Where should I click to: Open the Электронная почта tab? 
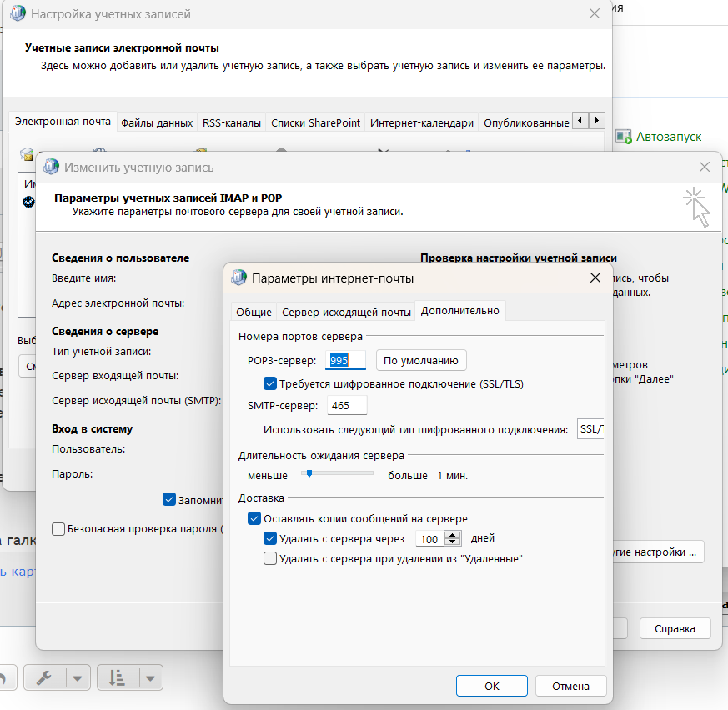point(63,122)
